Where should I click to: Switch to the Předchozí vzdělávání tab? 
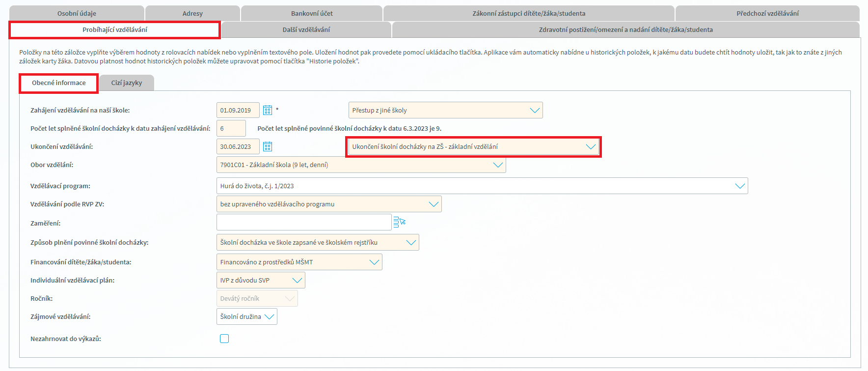pyautogui.click(x=767, y=13)
